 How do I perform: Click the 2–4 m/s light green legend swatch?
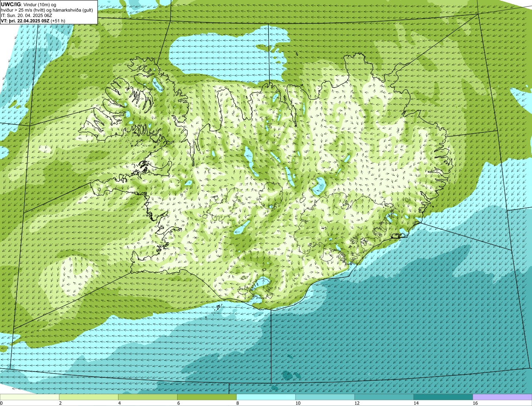89,397
